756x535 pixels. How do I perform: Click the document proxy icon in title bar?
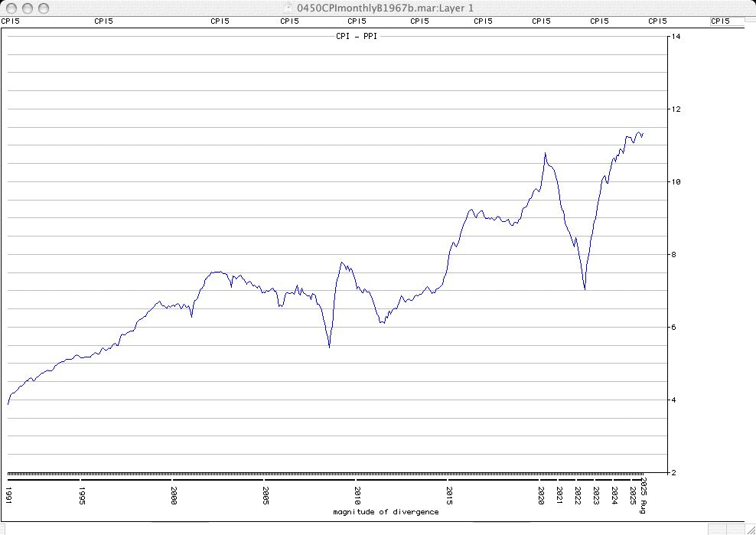pos(288,8)
